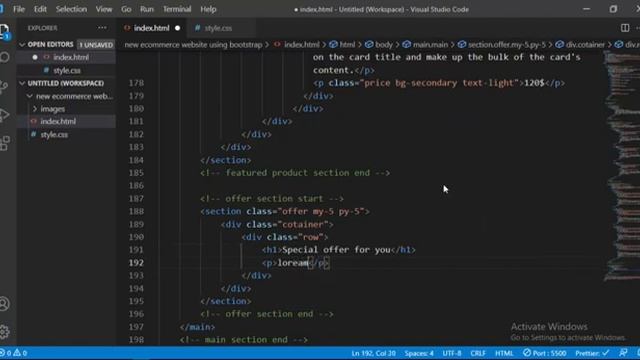Image resolution: width=640 pixels, height=360 pixels.
Task: Select style.css in Open Editors list
Action: click(67, 71)
